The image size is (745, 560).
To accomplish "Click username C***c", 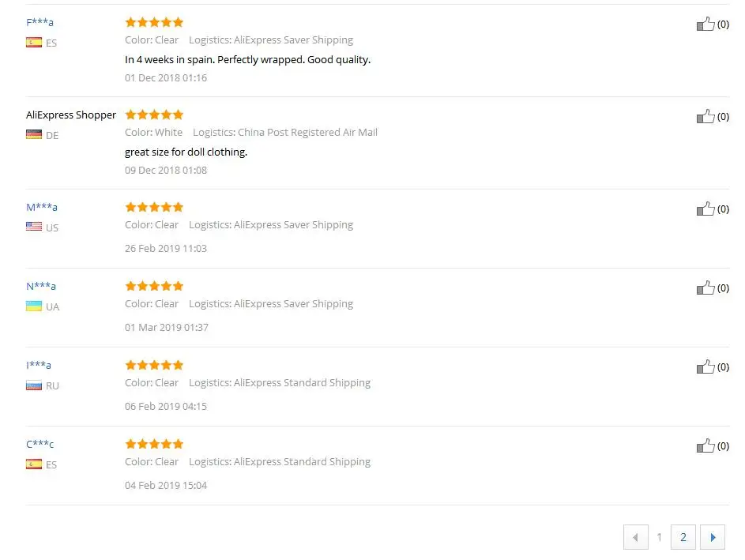I will coord(40,444).
